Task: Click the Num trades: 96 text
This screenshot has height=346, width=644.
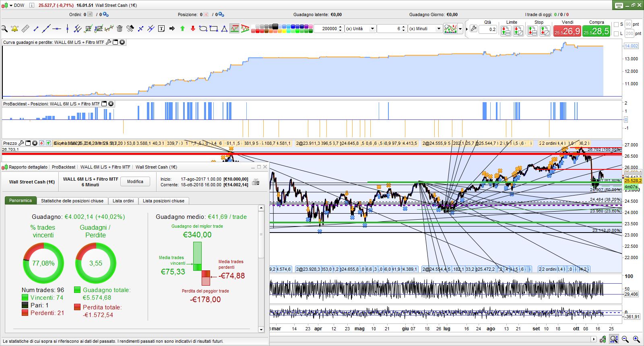Action: [43, 290]
